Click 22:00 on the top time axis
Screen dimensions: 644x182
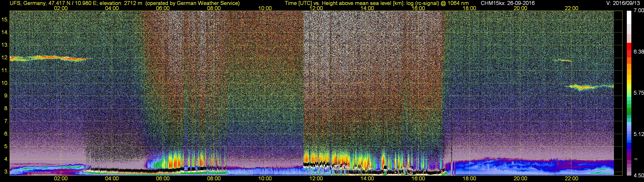571,8
